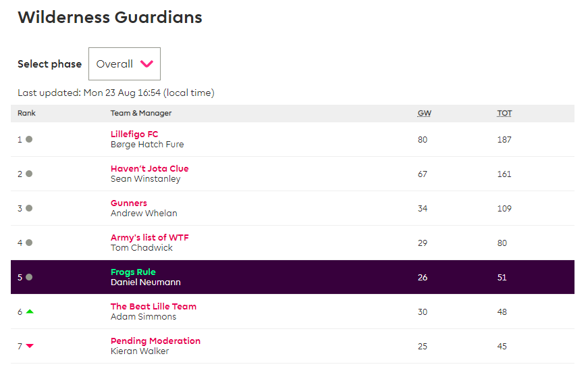588x373 pixels.
Task: Open The Beat Lille Team link
Action: (153, 307)
